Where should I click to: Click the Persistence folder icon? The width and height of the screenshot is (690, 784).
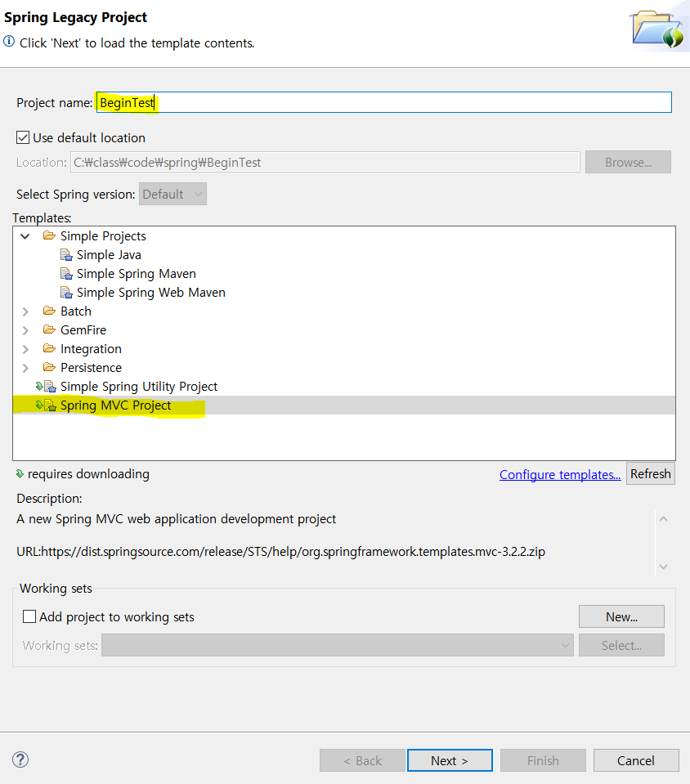coord(49,368)
